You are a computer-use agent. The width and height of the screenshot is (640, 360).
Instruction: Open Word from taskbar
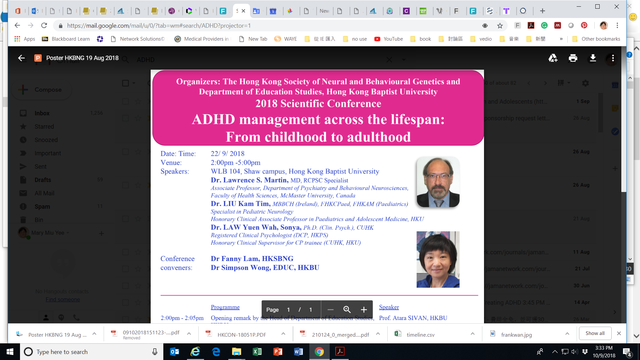pyautogui.click(x=298, y=351)
